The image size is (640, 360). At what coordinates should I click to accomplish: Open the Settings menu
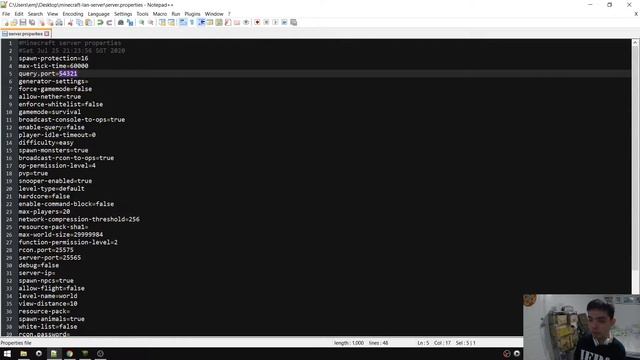click(123, 14)
